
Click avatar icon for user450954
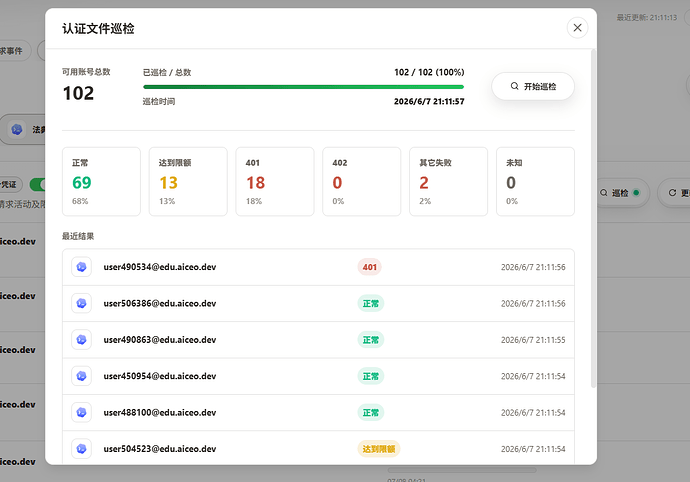[x=81, y=376]
